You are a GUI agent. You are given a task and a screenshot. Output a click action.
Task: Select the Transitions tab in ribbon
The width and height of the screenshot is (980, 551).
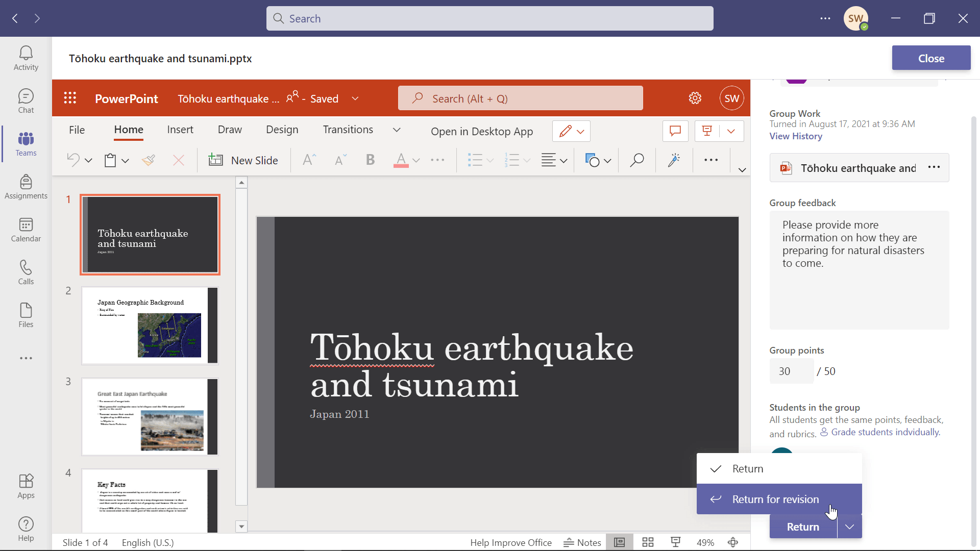point(348,129)
